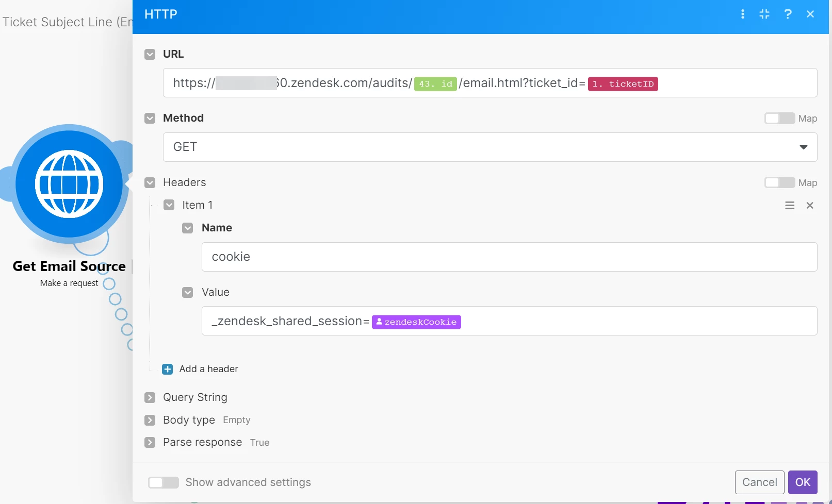The image size is (832, 504).
Task: Expand the Query String section
Action: (x=150, y=397)
